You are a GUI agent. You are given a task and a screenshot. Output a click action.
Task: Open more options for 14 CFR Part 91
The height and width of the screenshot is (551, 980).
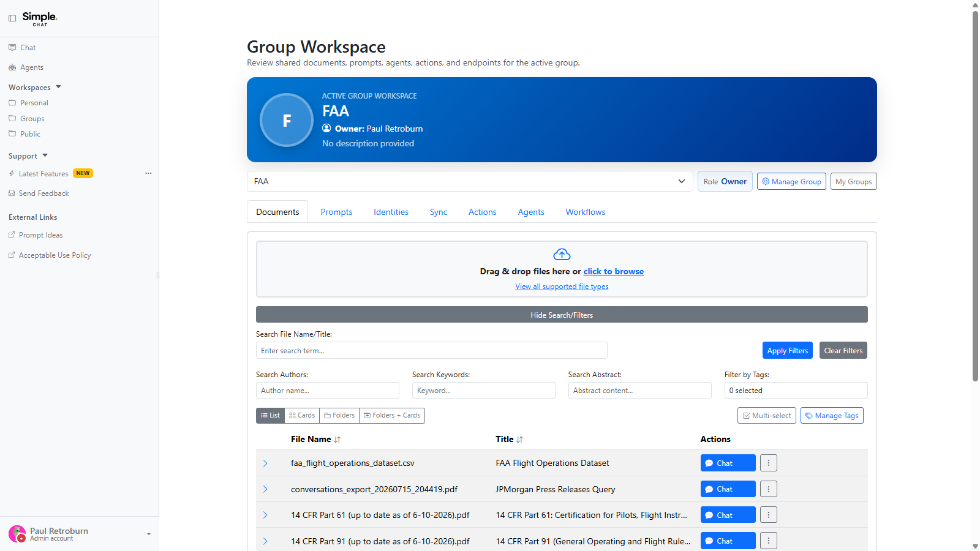click(769, 541)
